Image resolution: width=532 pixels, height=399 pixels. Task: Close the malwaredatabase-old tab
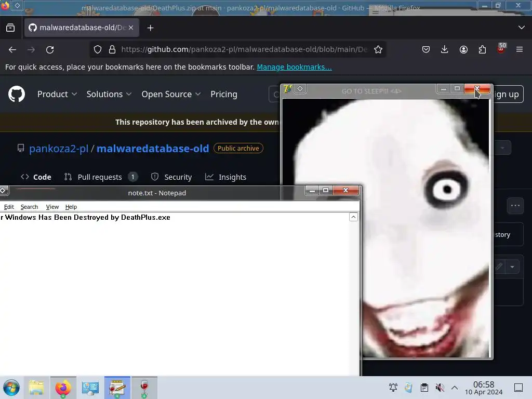click(131, 28)
